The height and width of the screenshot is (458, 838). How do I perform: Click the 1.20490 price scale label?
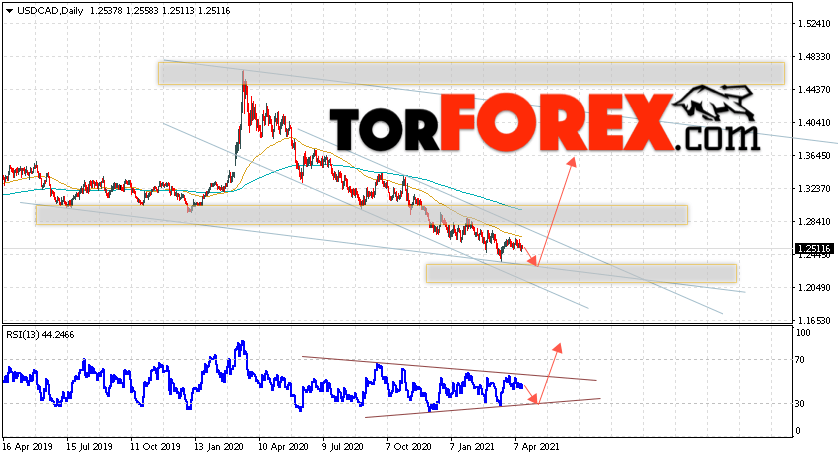(814, 288)
